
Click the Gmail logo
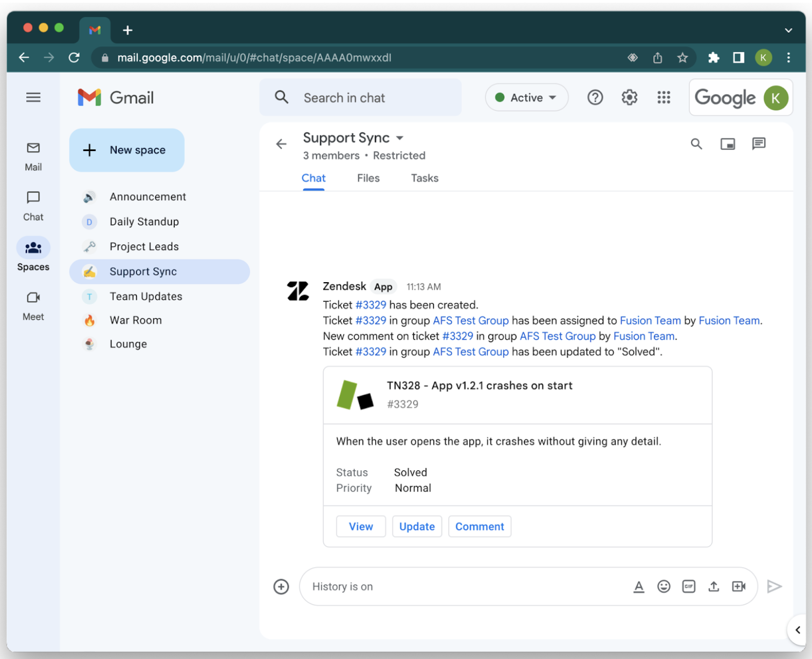[116, 97]
